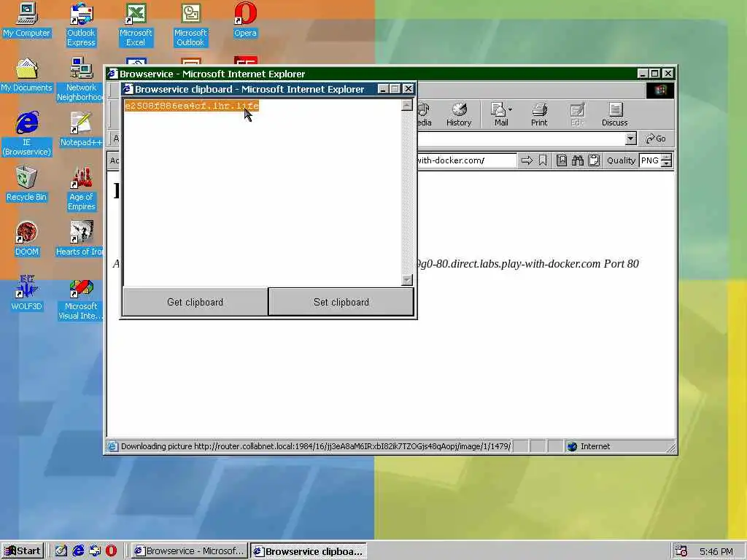
Task: Click the Browservice bookmark icon
Action: coord(543,160)
